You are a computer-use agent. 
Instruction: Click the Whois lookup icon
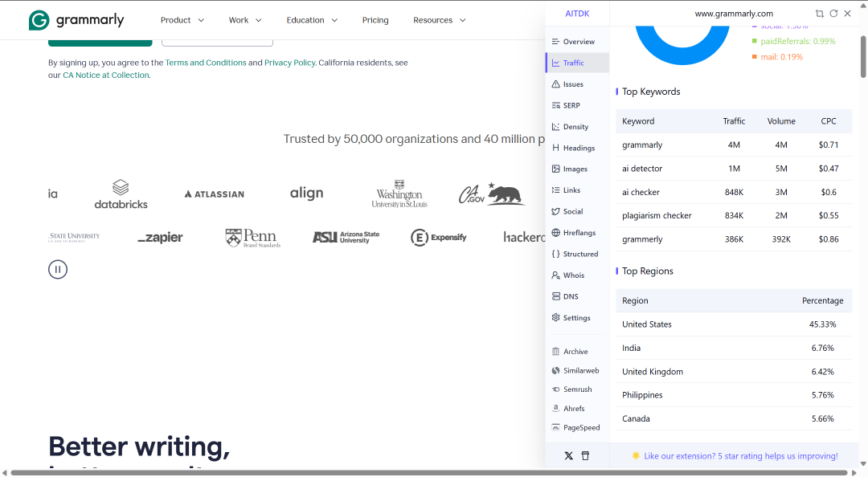pyautogui.click(x=556, y=275)
